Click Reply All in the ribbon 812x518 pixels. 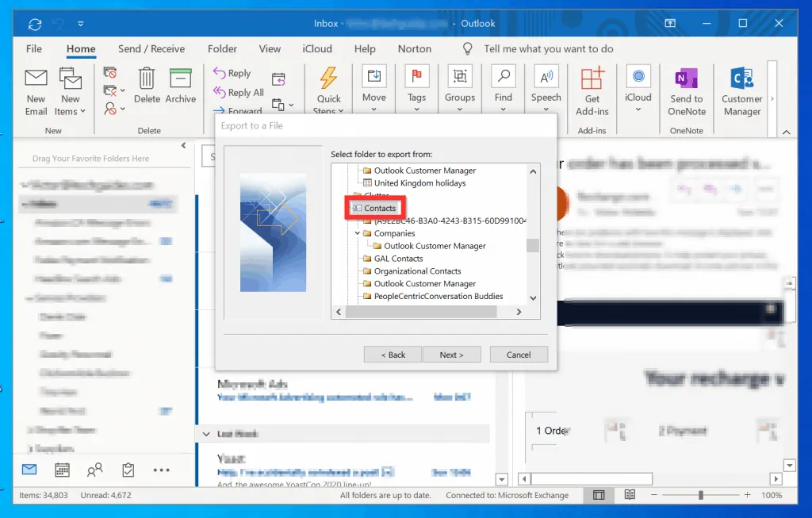tap(238, 92)
